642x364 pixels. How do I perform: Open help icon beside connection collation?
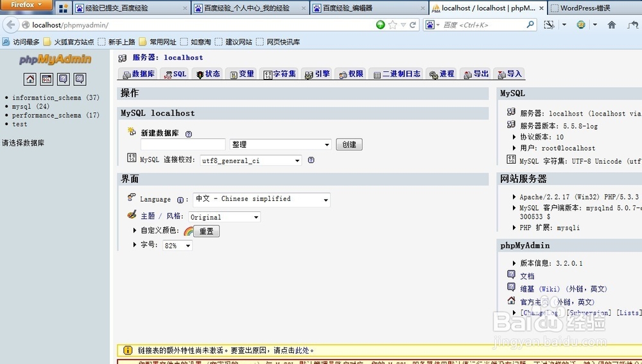[x=311, y=160]
